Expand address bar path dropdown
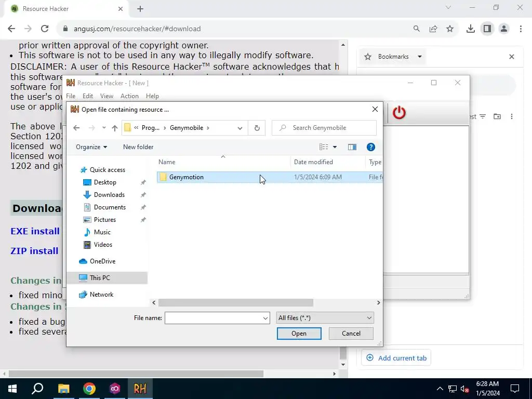Image resolution: width=532 pixels, height=399 pixels. (x=240, y=128)
